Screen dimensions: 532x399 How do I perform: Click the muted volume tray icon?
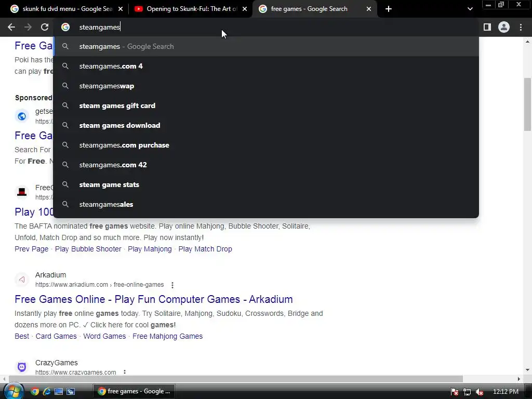[480, 392]
